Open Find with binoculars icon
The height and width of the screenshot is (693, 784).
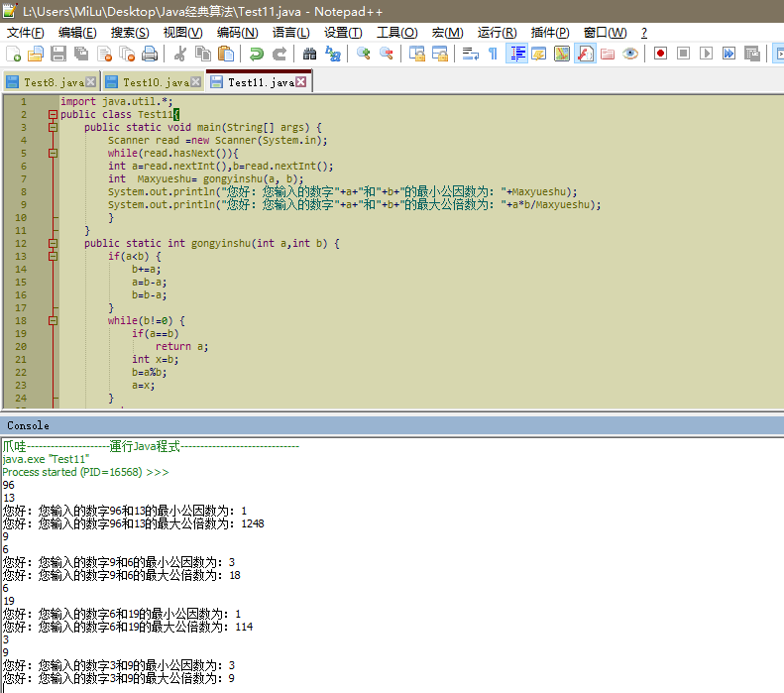coord(309,54)
